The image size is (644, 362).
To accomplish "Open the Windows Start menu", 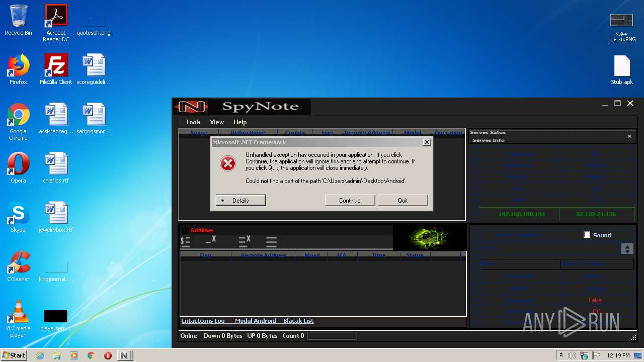I will [x=14, y=355].
